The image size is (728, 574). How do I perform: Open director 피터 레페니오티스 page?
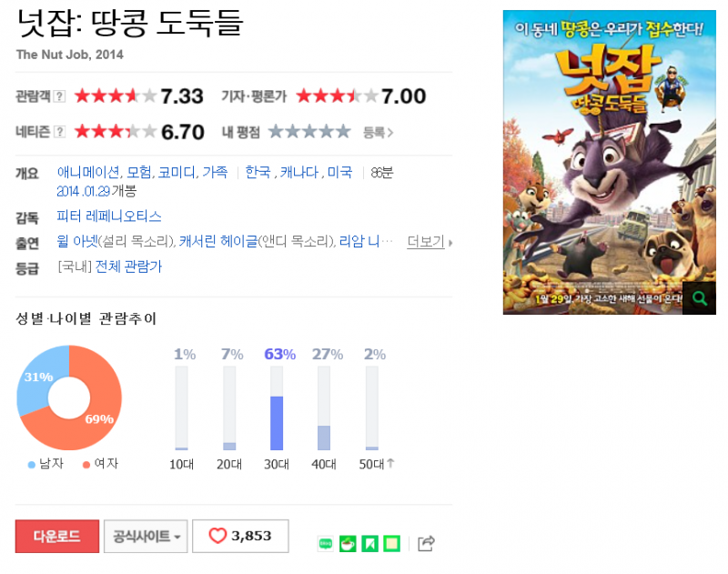109,217
